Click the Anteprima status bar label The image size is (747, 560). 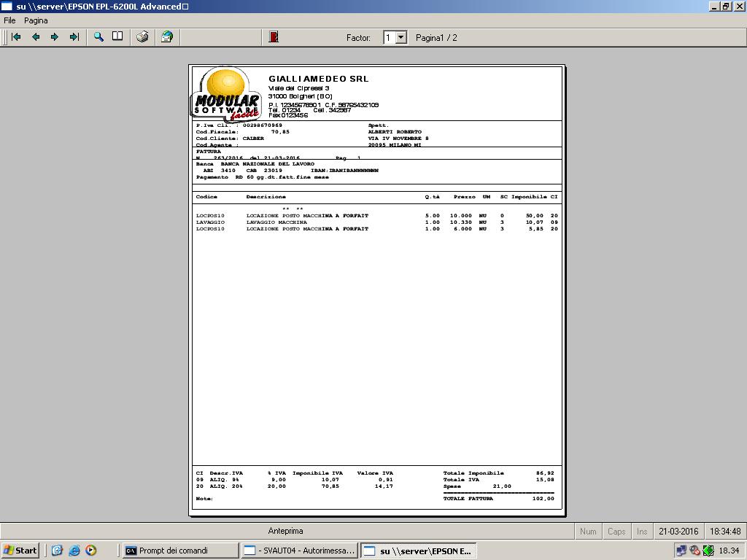pos(285,531)
